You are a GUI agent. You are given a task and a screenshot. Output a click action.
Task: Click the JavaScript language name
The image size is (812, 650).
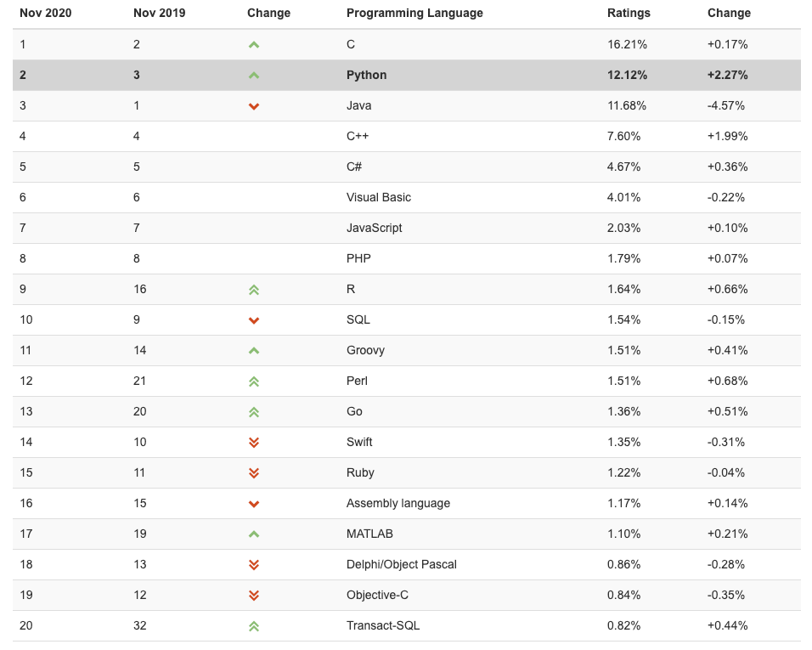tap(375, 228)
